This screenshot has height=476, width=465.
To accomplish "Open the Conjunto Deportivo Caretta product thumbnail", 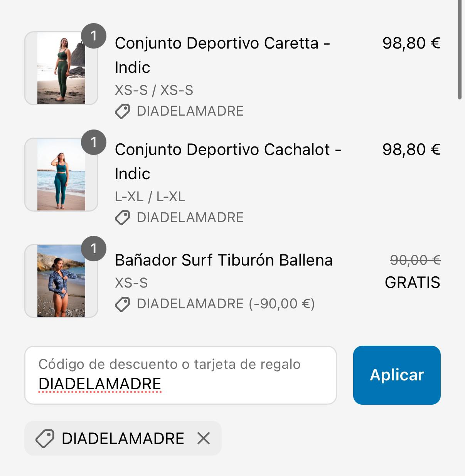I will (61, 68).
